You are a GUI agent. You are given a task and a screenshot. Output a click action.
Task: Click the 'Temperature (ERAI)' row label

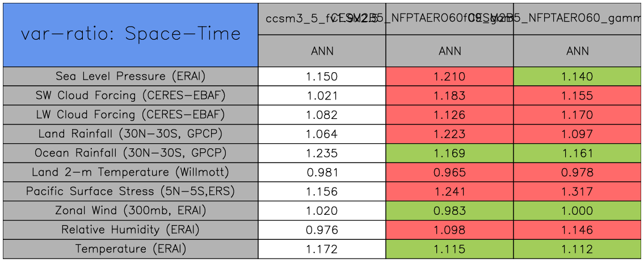131,249
